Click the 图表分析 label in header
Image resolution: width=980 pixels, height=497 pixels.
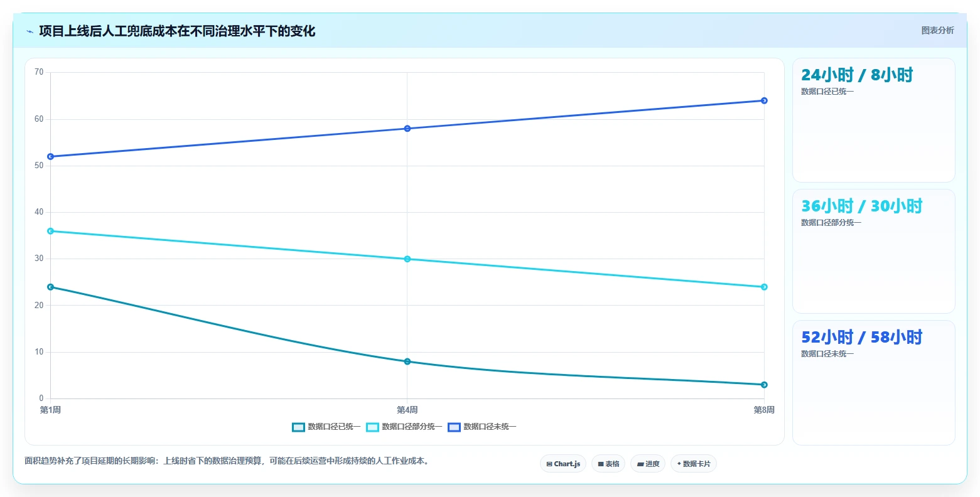pos(937,30)
